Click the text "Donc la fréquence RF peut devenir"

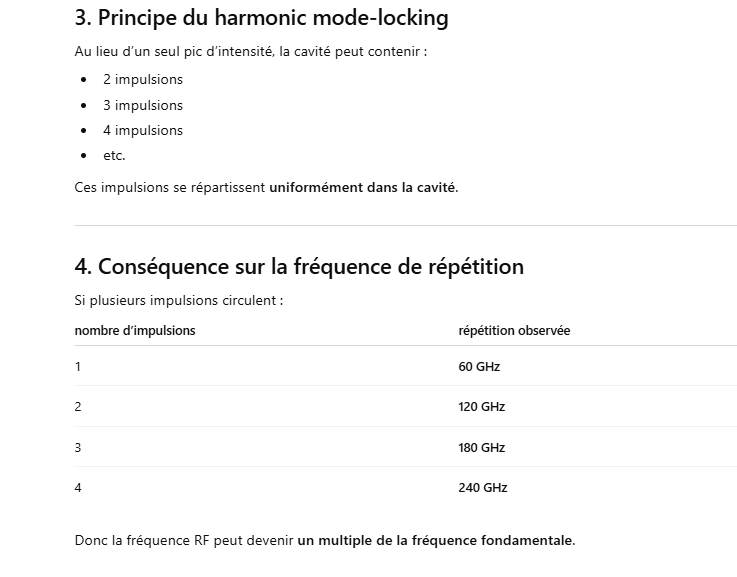(x=184, y=541)
